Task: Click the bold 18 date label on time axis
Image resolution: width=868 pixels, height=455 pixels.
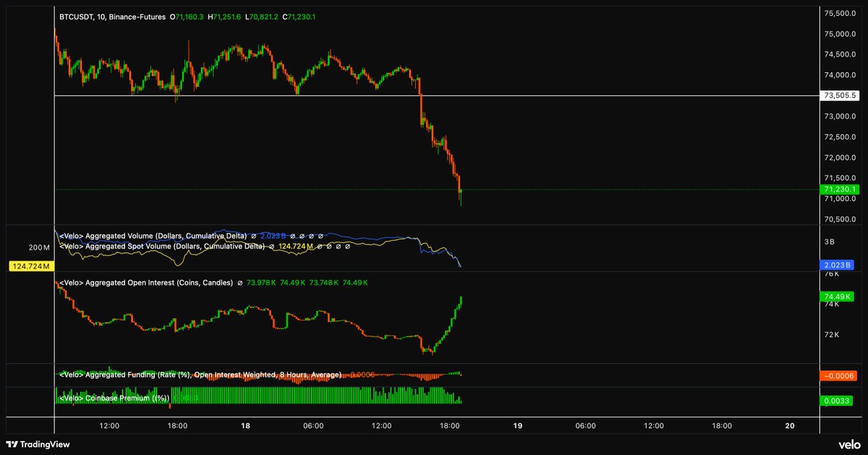Action: [x=245, y=426]
